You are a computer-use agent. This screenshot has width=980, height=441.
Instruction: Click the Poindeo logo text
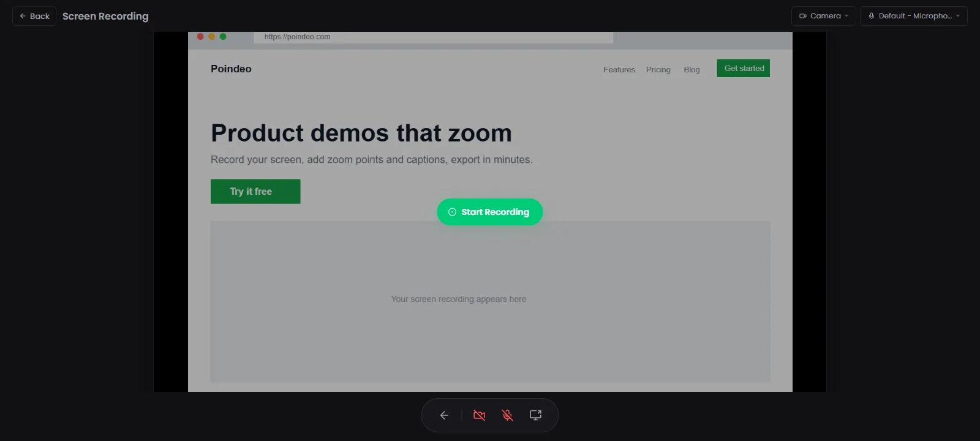pyautogui.click(x=231, y=69)
